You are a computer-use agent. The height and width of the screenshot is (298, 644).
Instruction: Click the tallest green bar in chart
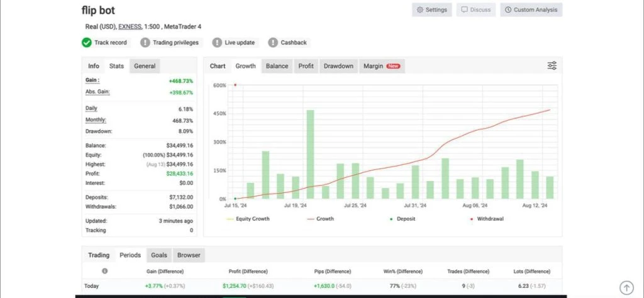pyautogui.click(x=310, y=154)
